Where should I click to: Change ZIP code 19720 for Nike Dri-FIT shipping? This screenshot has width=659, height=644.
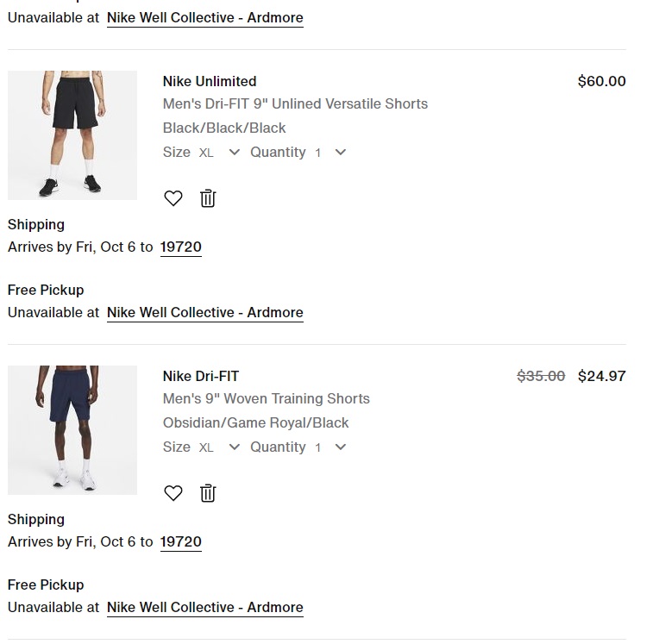click(x=181, y=542)
